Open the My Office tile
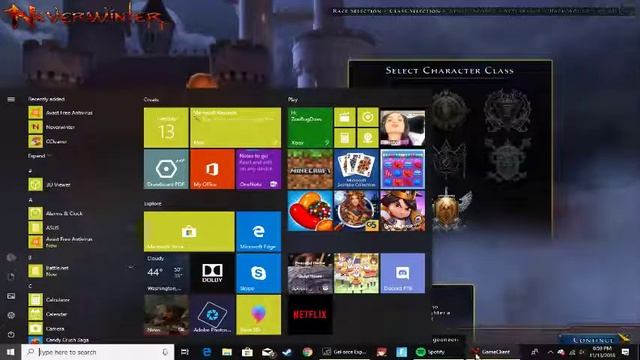640x360 pixels. tap(212, 169)
